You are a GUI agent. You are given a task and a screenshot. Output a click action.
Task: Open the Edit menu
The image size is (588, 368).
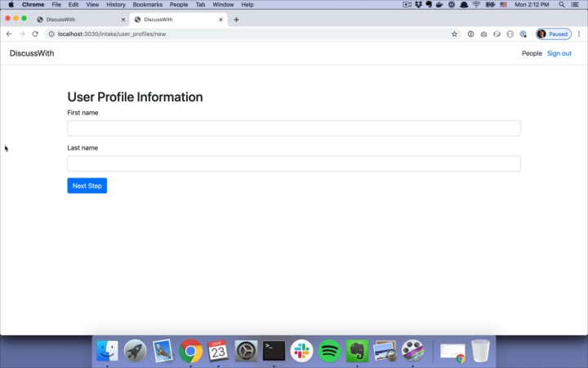click(73, 5)
